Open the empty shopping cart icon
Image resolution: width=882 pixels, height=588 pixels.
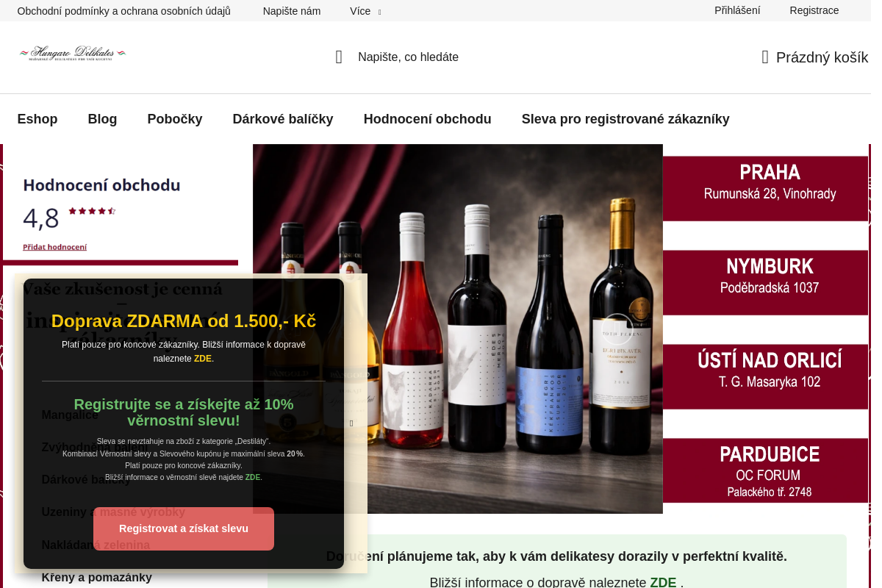(765, 57)
